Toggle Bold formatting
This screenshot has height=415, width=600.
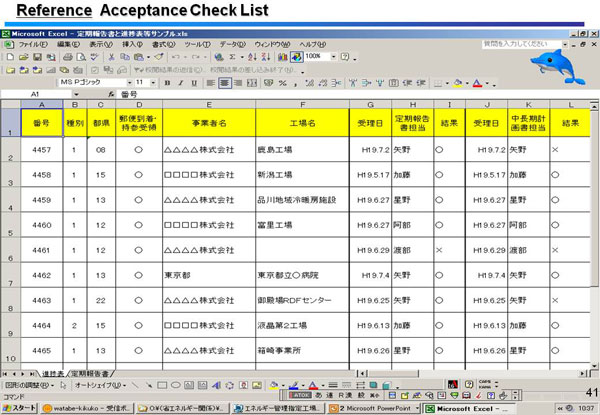coord(167,83)
